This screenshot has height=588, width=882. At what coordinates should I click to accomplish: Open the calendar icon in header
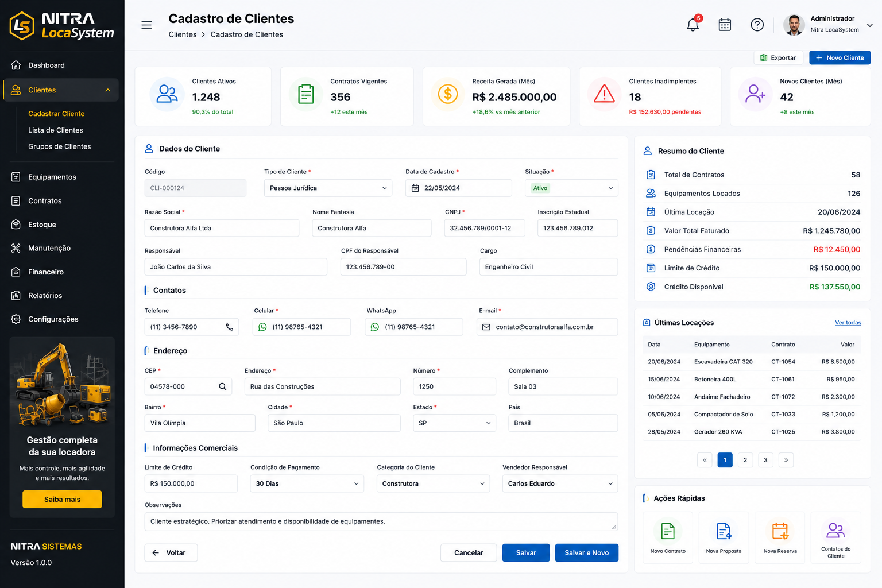725,25
